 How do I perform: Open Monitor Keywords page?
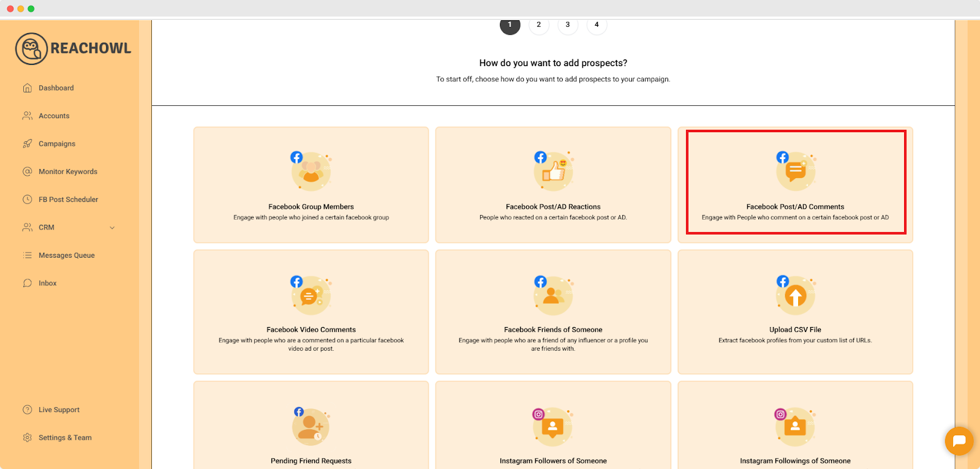click(68, 171)
